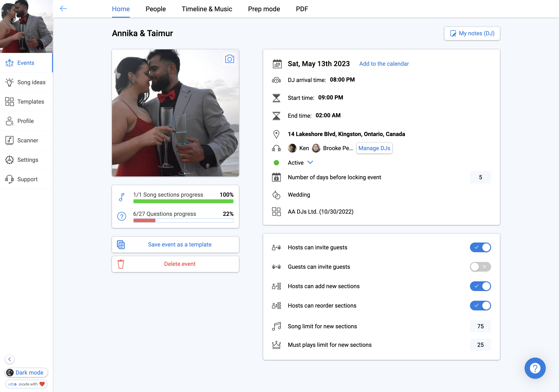Image resolution: width=559 pixels, height=392 pixels.
Task: Click Add to the calendar link
Action: pos(384,63)
